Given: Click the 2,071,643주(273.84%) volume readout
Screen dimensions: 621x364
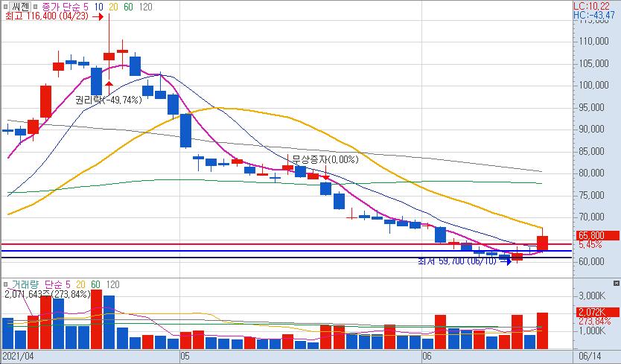Looking at the screenshot, I should [48, 294].
